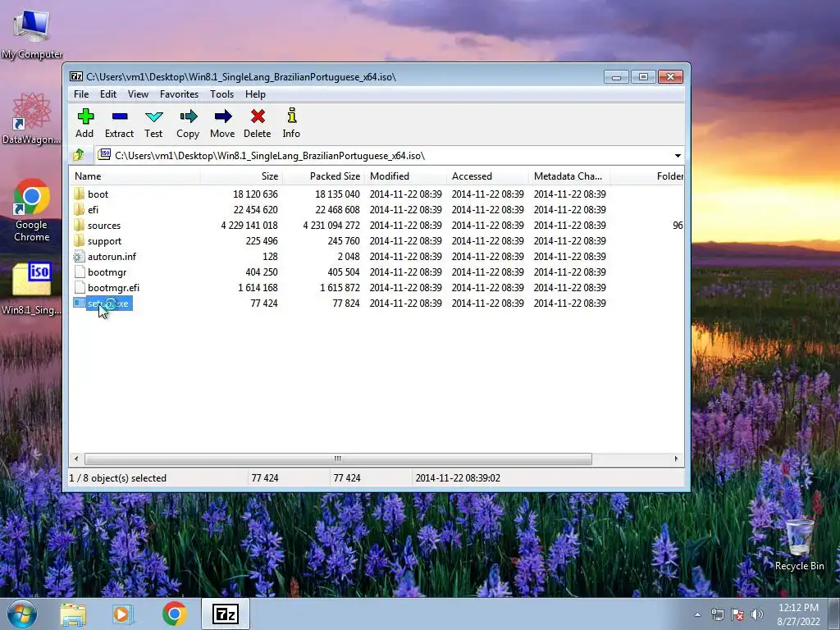Open media player from taskbar
Screen dimensions: 840x630
[x=123, y=614]
